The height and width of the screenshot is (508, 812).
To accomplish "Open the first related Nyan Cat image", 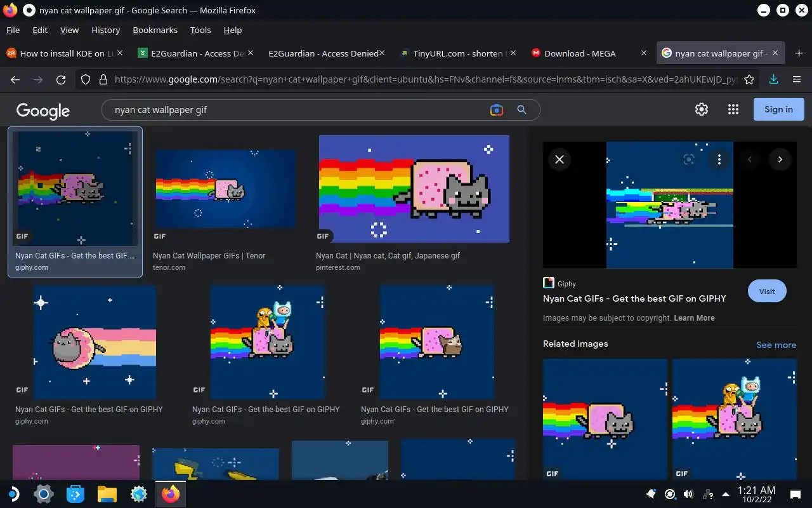I will 605,419.
